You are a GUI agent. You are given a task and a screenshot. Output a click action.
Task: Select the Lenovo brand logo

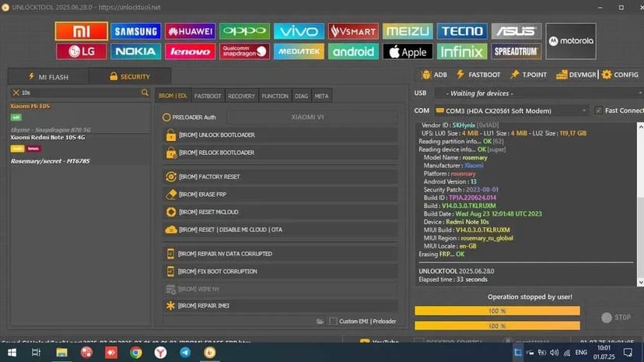point(190,51)
